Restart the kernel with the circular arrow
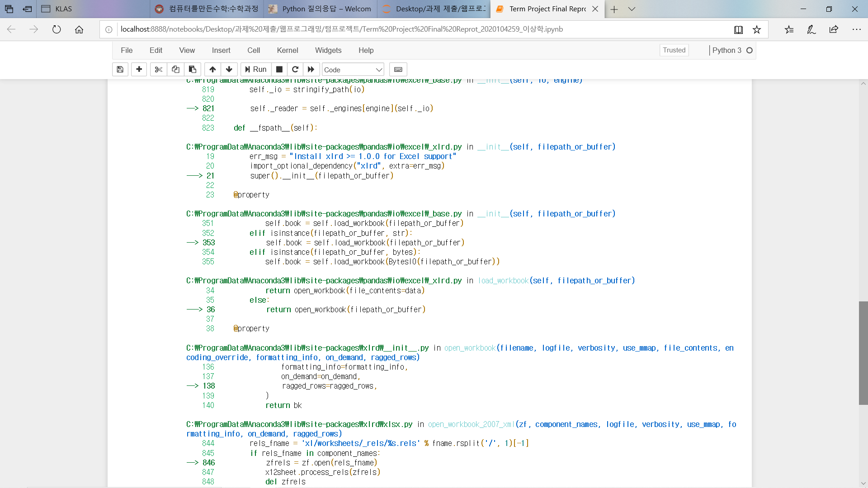868x488 pixels. pyautogui.click(x=295, y=70)
